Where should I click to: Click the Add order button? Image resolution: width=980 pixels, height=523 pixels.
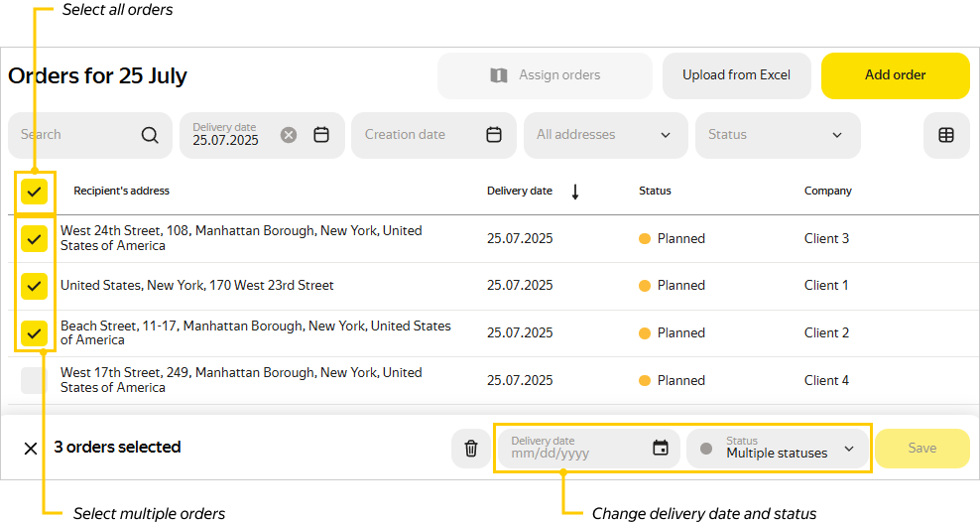tap(895, 75)
